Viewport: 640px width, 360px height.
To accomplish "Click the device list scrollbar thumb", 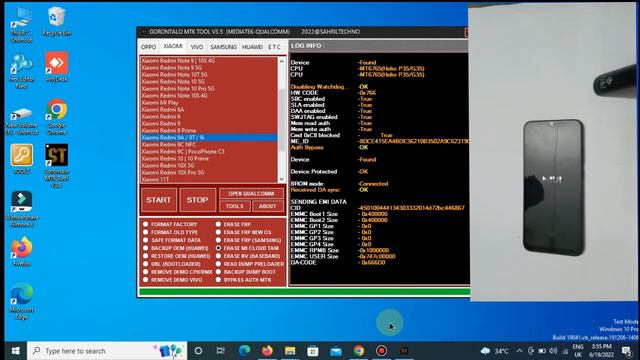I will 282,119.
